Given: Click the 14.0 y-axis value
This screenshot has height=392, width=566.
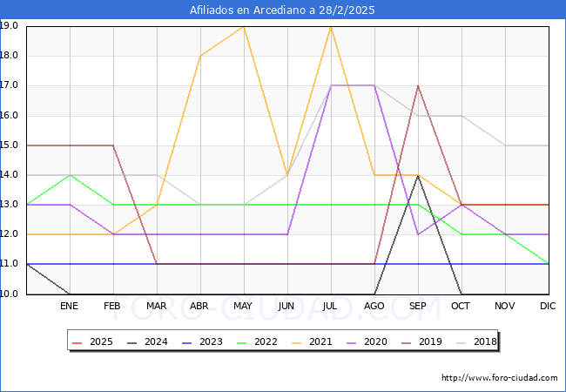Looking at the screenshot, I should click(9, 175).
